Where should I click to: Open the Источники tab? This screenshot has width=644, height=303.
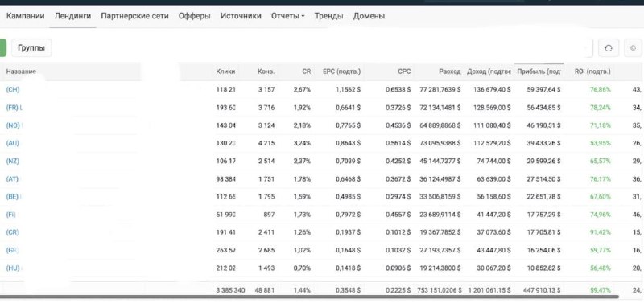241,16
